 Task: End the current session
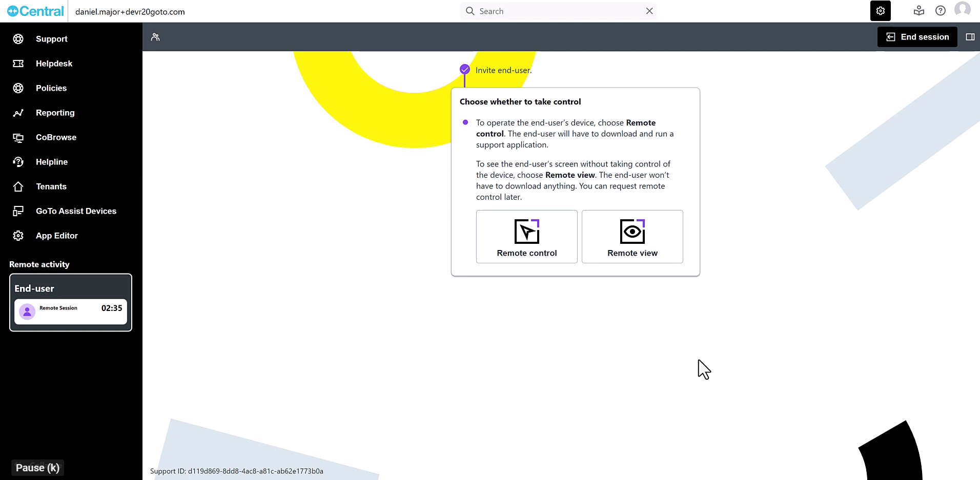(917, 37)
